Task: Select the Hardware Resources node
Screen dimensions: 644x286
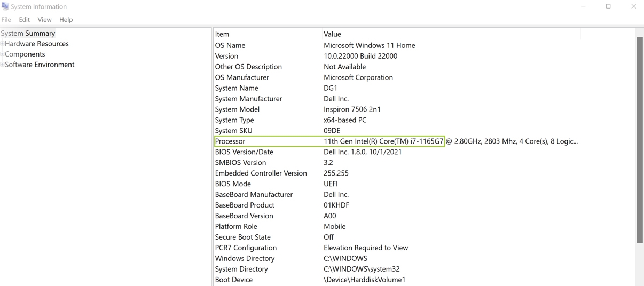Action: (37, 44)
